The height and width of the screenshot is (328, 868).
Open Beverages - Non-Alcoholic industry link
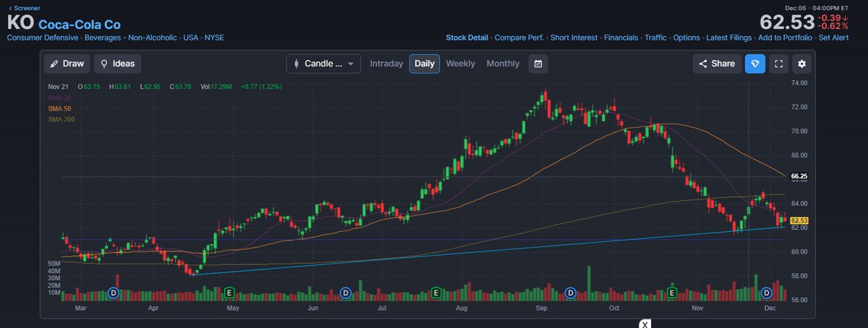click(131, 37)
